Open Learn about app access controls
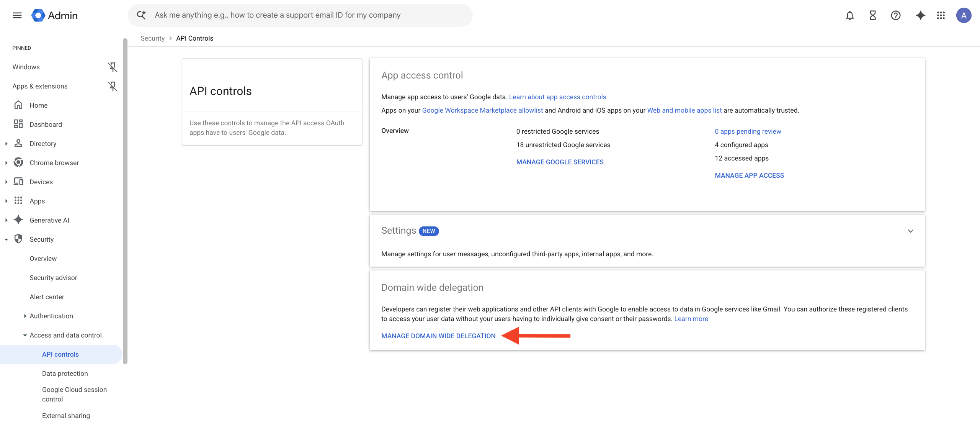 pyautogui.click(x=557, y=97)
